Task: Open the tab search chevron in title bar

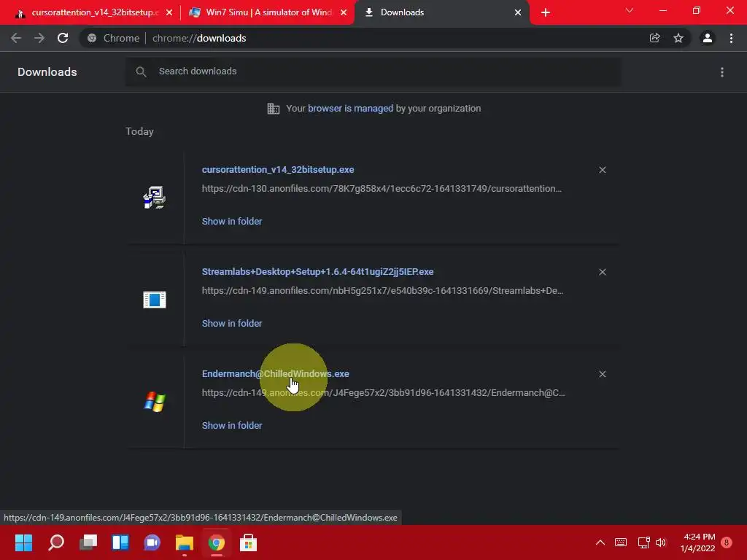Action: coord(630,10)
